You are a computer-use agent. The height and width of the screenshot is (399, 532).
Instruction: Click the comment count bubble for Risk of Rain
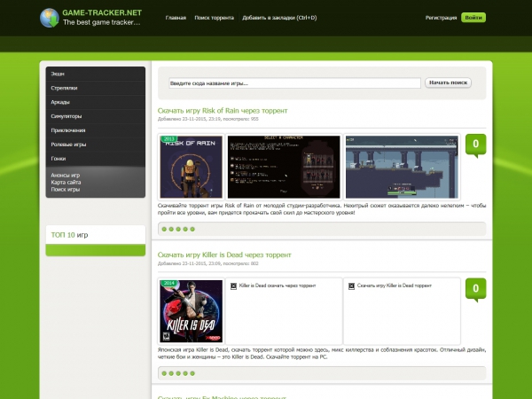coord(475,145)
